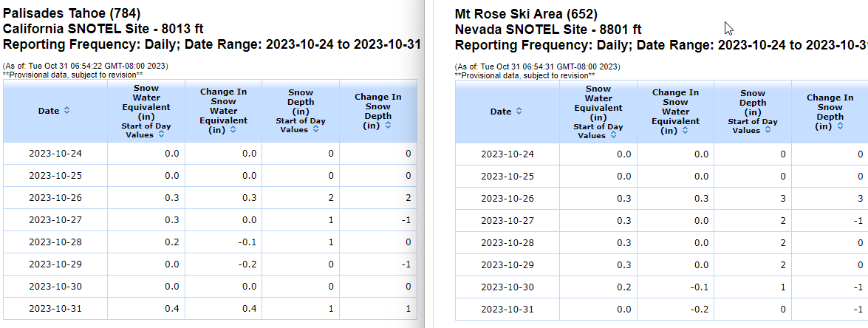The width and height of the screenshot is (868, 328).
Task: Sort Mt Rose table by Date
Action: pyautogui.click(x=519, y=111)
